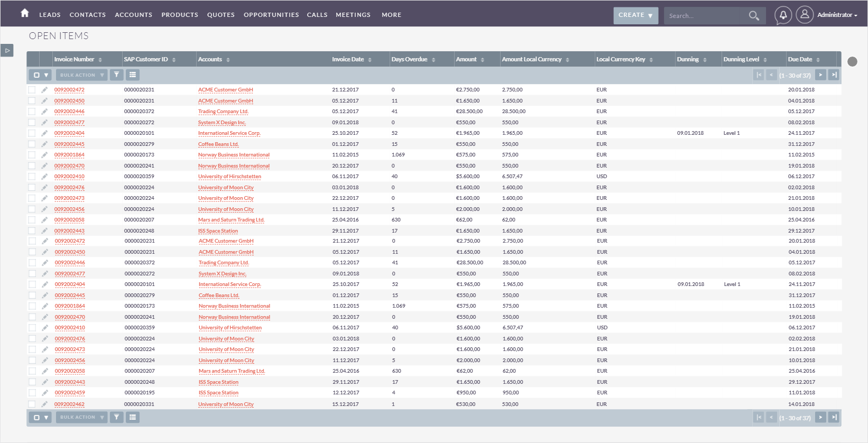Click the grey circle indicator at right

[852, 61]
